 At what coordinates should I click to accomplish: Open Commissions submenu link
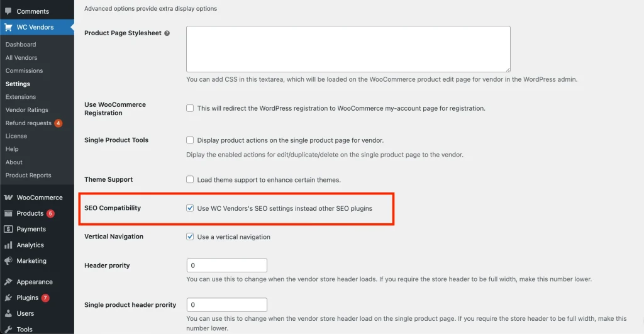pyautogui.click(x=25, y=70)
